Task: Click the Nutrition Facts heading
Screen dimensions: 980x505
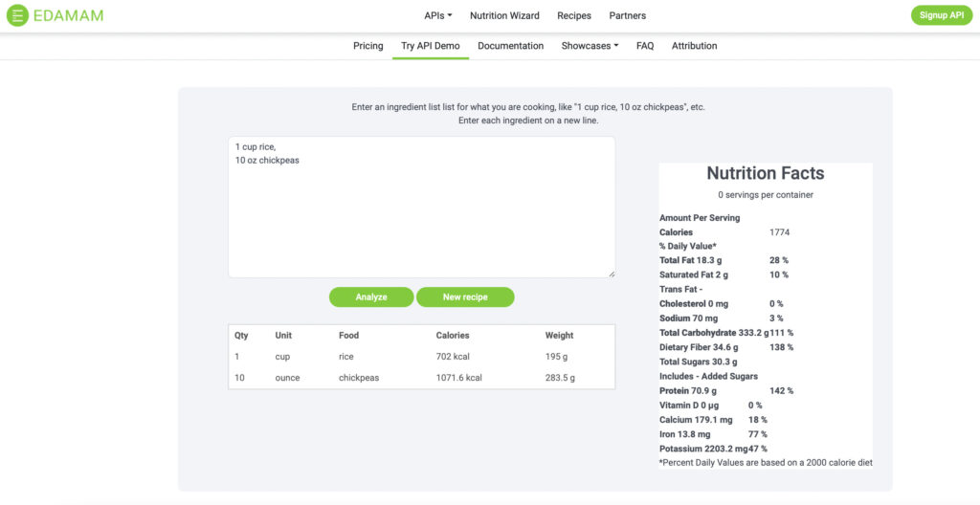Action: pos(765,173)
